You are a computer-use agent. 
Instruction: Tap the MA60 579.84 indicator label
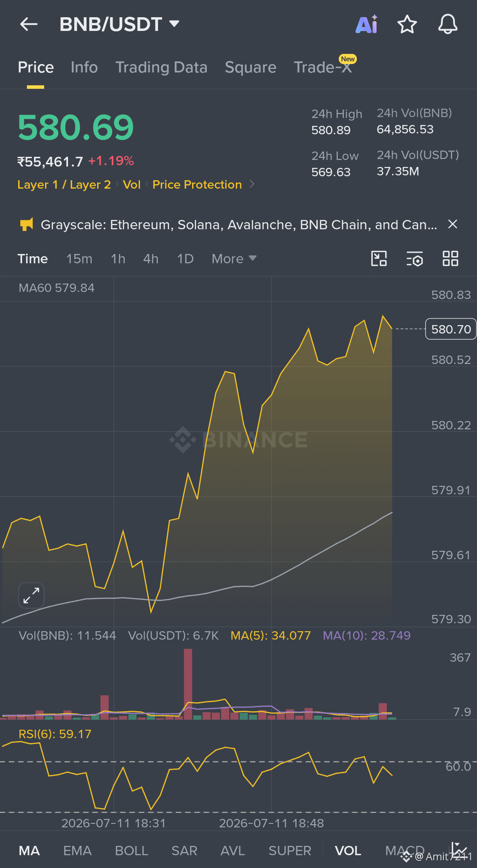click(x=57, y=288)
